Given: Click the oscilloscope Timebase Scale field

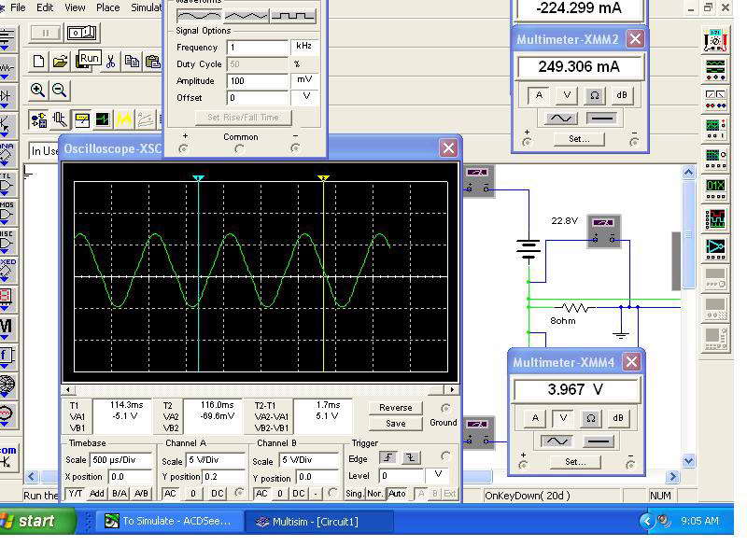Looking at the screenshot, I should pos(121,460).
